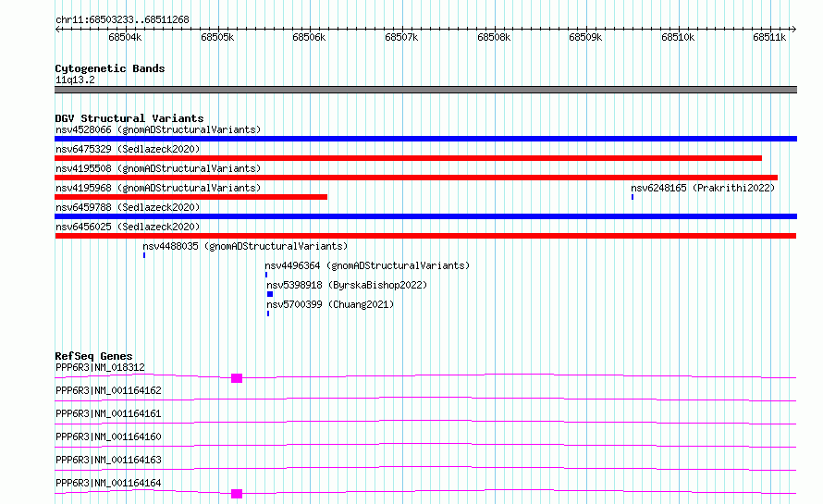The height and width of the screenshot is (504, 823).
Task: Open nsv6459788 (Sedlazeck2020) label
Action: (128, 207)
